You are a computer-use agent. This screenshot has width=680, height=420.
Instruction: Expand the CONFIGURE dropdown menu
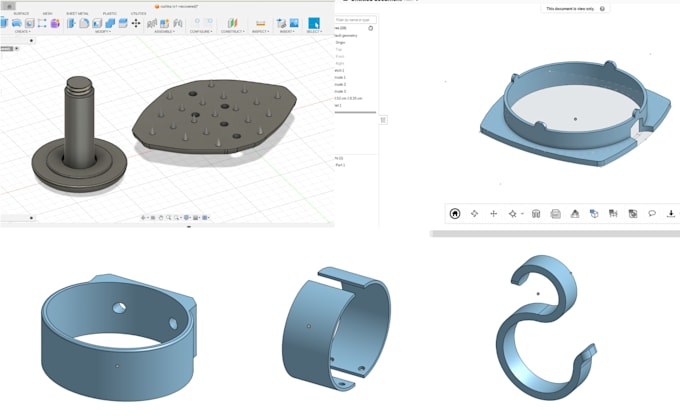tap(201, 32)
